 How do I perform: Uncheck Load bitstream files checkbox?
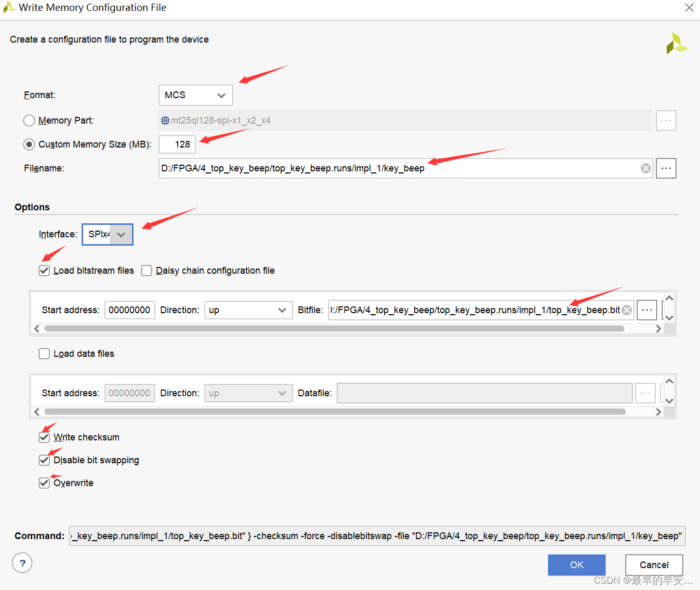[45, 271]
